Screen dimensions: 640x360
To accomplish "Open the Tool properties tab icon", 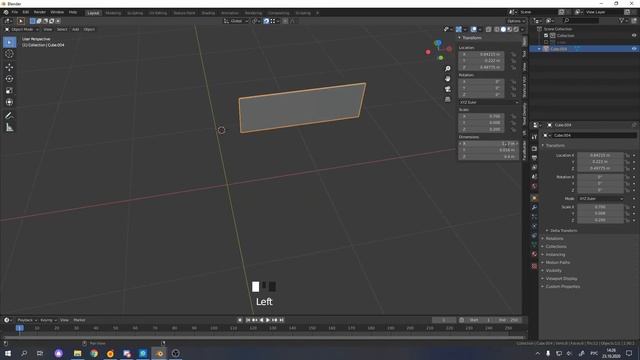I will [534, 138].
